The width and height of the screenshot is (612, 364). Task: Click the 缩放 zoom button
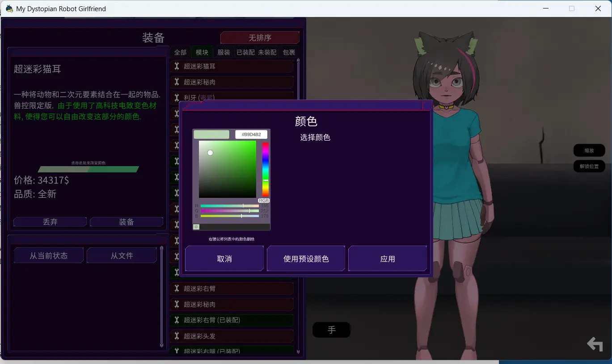(589, 151)
